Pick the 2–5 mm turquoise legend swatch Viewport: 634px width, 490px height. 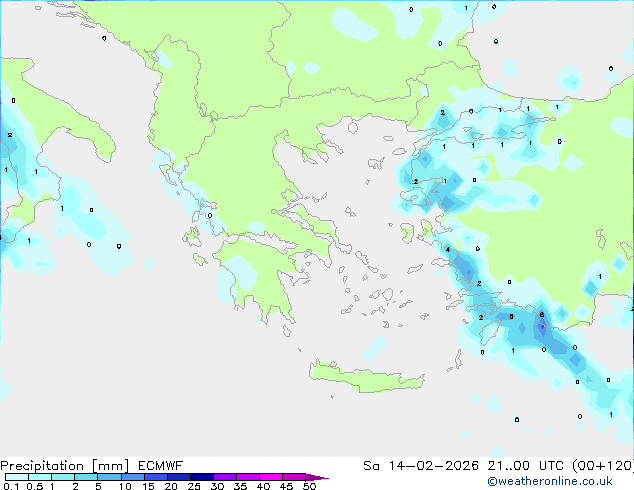(86, 477)
